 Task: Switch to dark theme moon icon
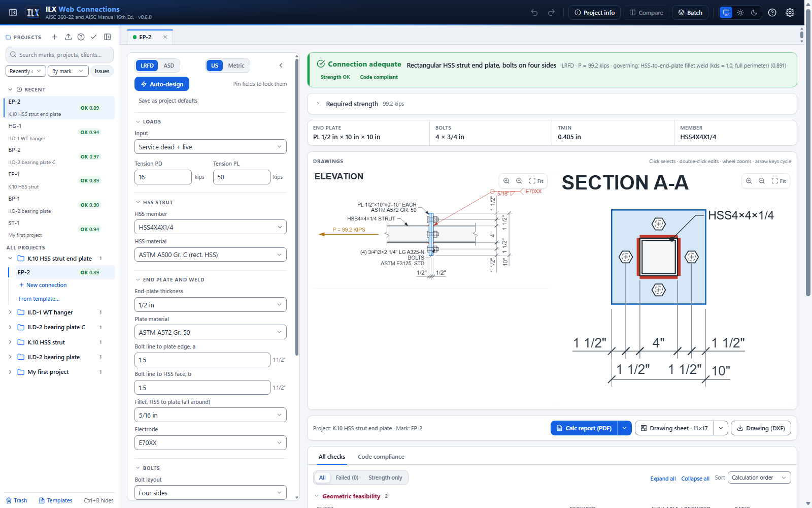click(x=754, y=13)
